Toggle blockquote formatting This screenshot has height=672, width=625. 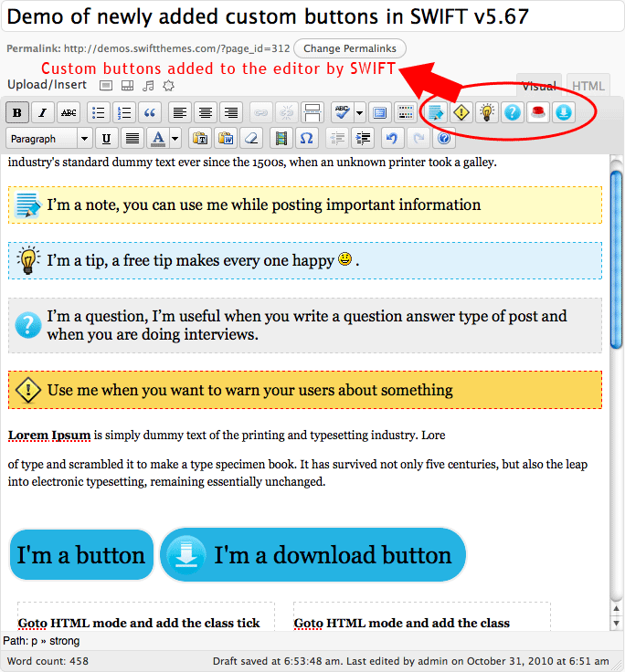coord(150,112)
